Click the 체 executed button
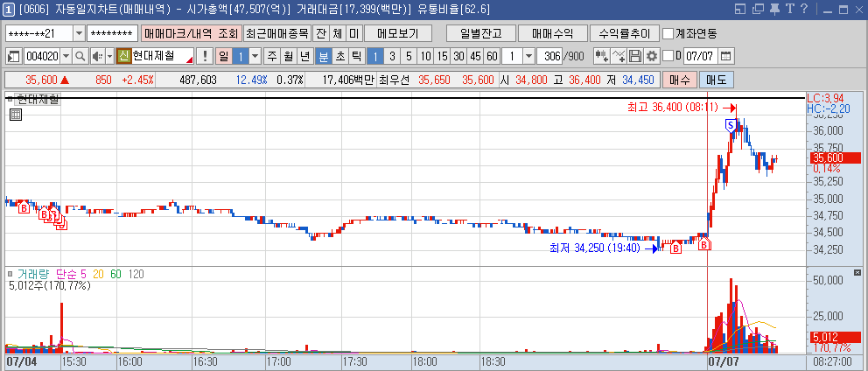The height and width of the screenshot is (371, 868). coord(337,33)
